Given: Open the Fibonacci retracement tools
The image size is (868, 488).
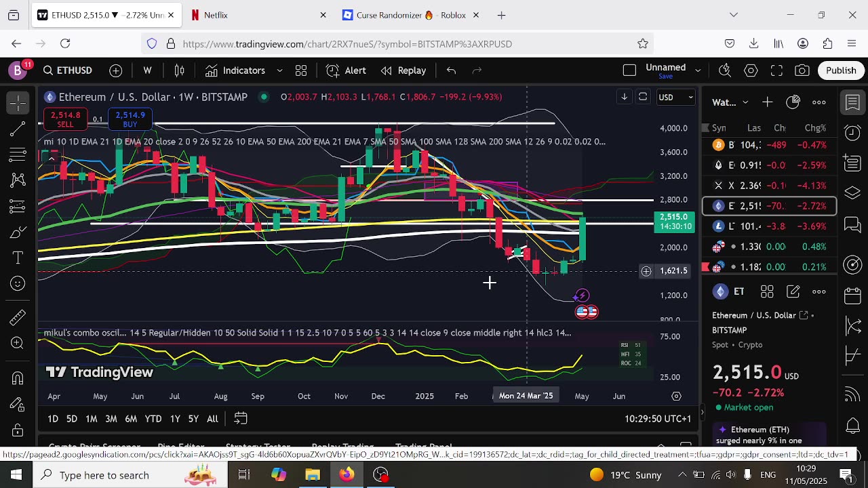Looking at the screenshot, I should point(18,155).
